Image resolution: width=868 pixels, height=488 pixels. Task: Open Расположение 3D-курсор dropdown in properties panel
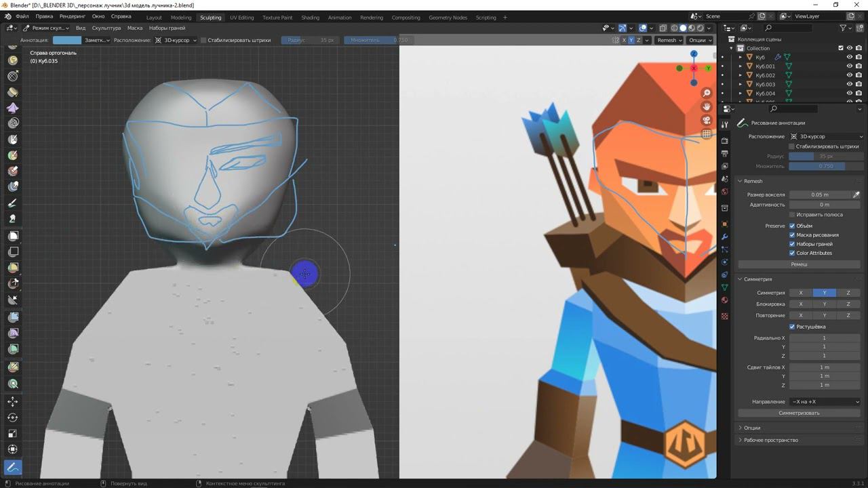point(825,136)
